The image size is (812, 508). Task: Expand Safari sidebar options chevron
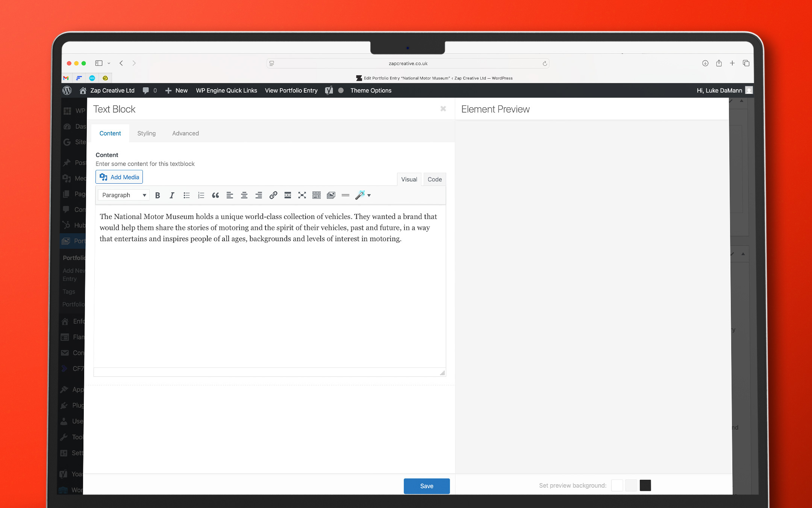(109, 63)
